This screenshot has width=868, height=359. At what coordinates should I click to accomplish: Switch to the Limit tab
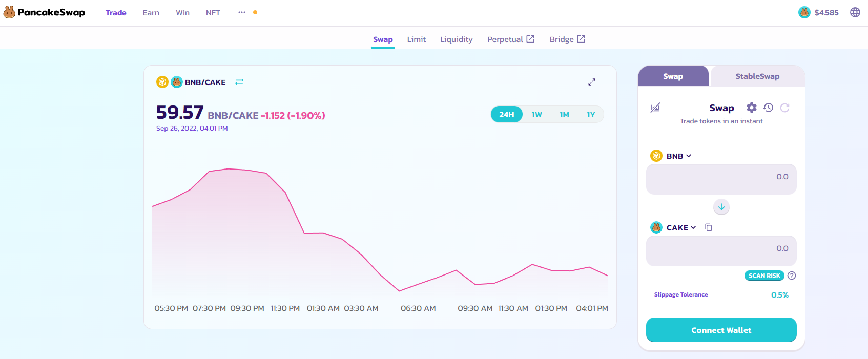tap(417, 39)
